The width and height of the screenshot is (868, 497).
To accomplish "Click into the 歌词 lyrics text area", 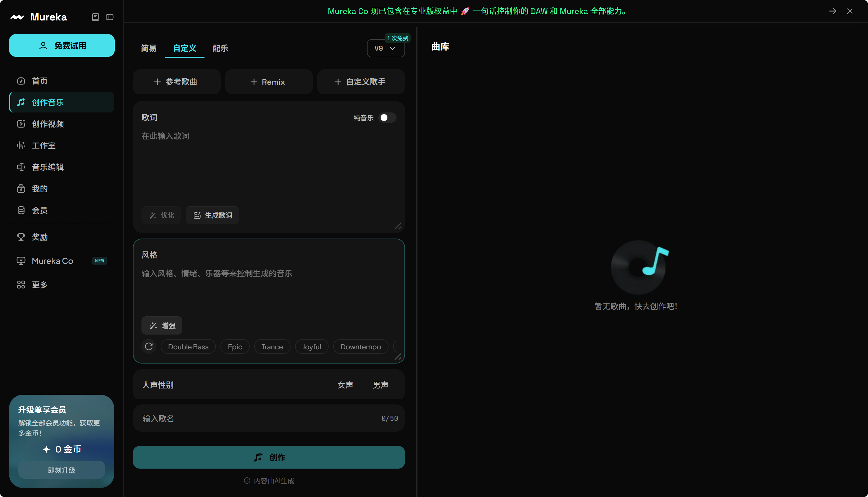I will pyautogui.click(x=269, y=166).
